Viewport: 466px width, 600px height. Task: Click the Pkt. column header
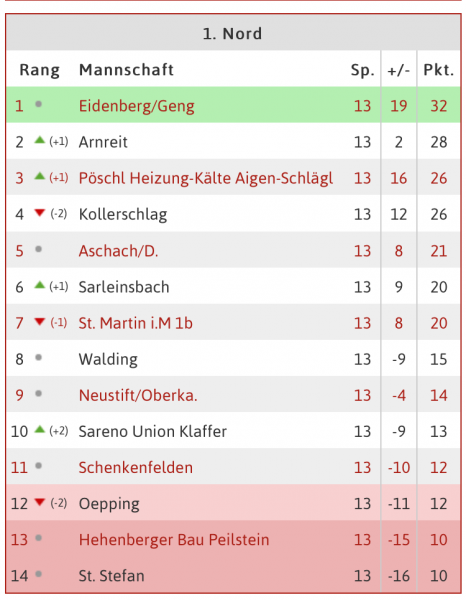438,70
